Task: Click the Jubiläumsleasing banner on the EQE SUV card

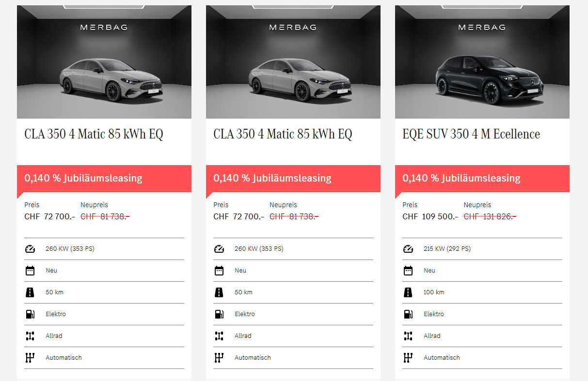Action: coord(482,178)
